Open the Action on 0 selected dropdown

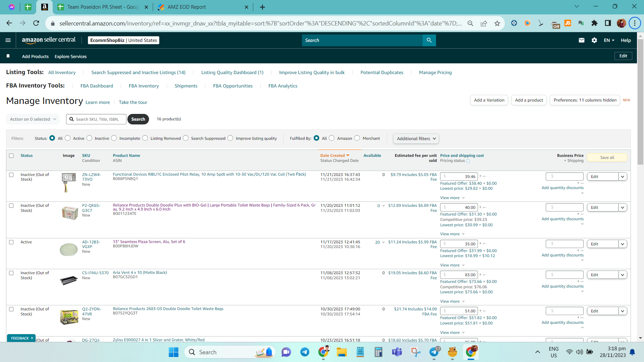pyautogui.click(x=33, y=119)
